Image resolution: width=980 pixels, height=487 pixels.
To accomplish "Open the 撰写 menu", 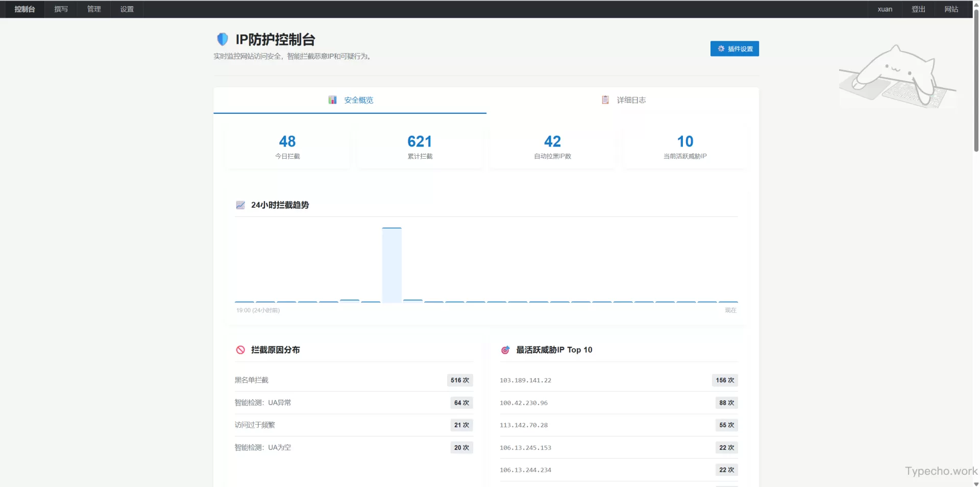I will click(x=61, y=9).
